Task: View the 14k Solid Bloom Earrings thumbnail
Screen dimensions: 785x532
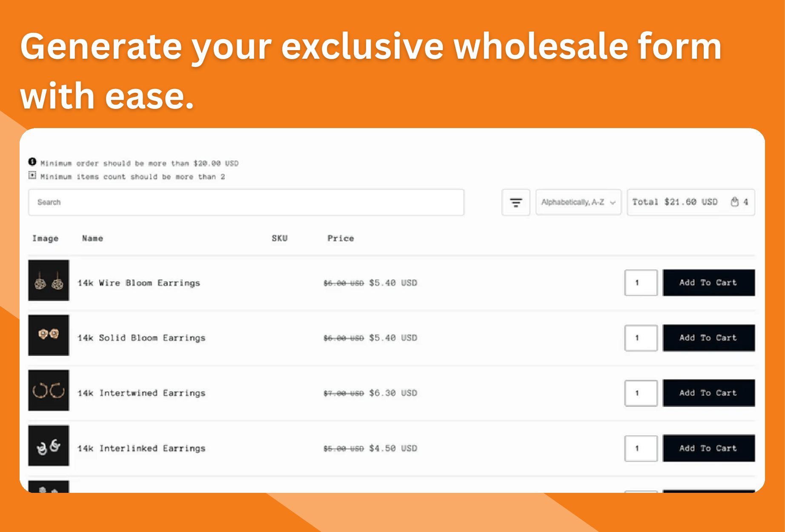Action: pos(48,335)
